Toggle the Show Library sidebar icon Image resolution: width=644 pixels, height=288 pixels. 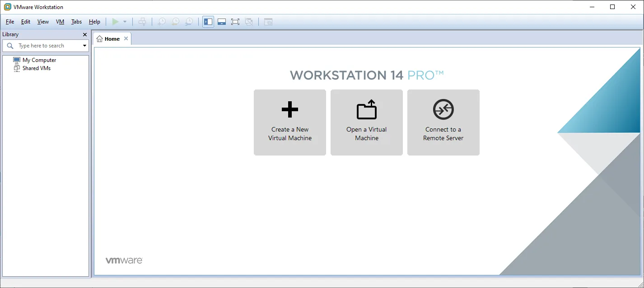[208, 22]
